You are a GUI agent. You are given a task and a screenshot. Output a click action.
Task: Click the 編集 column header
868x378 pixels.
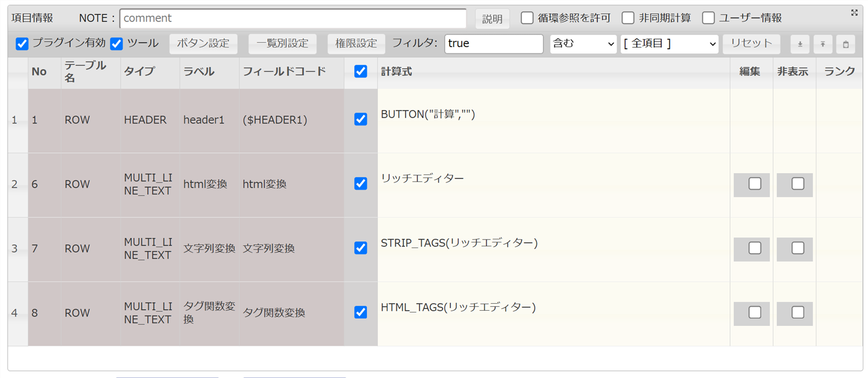tap(752, 72)
